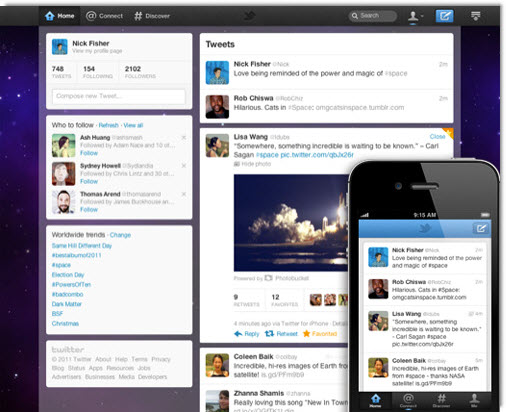Click Rob Chiswa's avatar in tweets timeline

217,107
